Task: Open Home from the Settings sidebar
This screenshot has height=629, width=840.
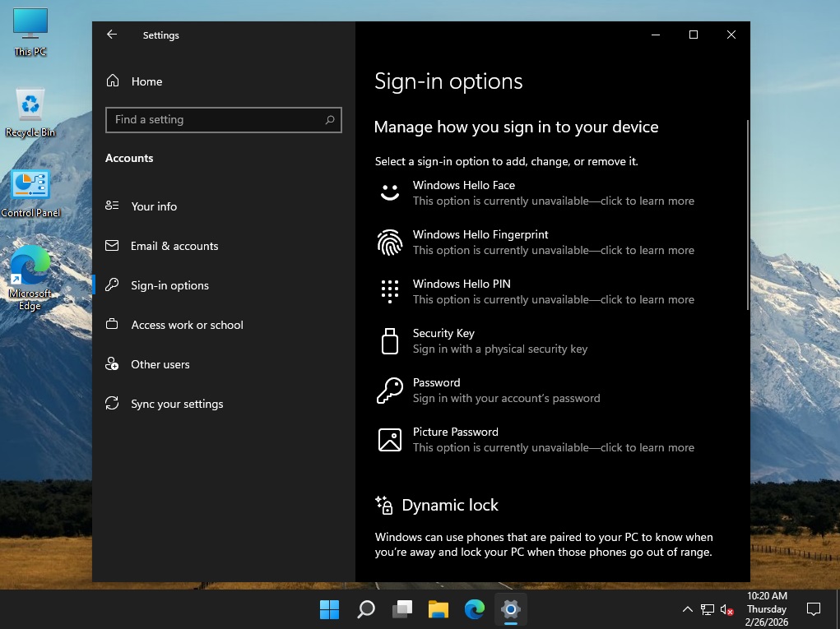Action: (146, 81)
